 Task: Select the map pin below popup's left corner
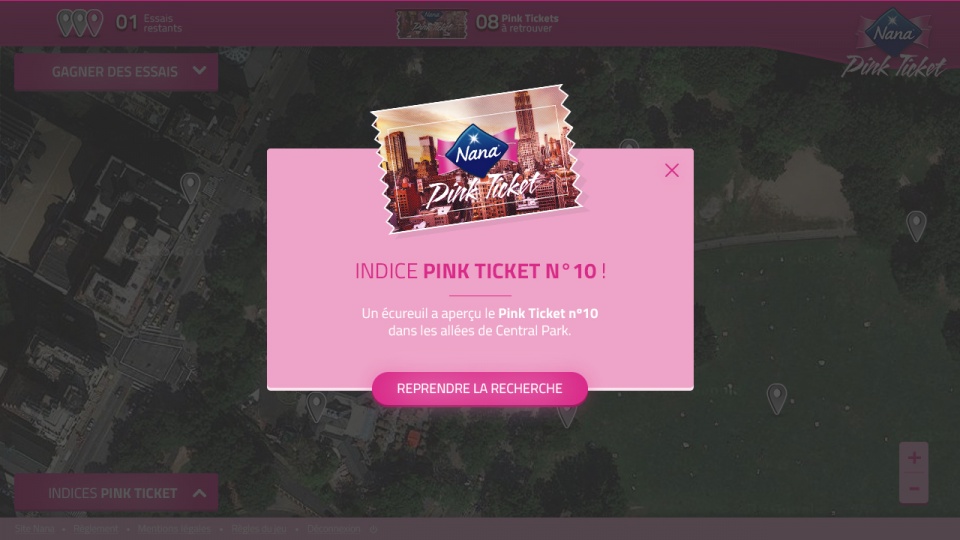(316, 407)
